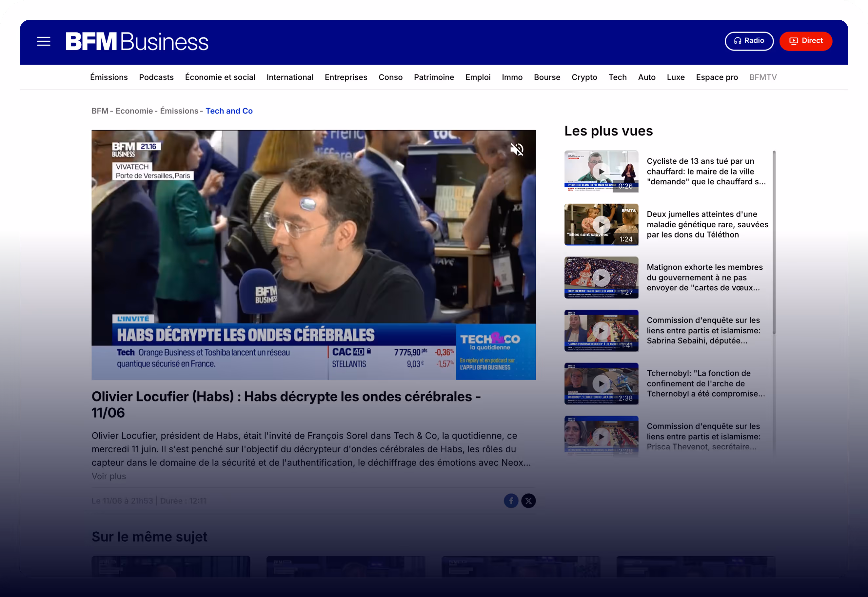Share the article on X

click(x=529, y=501)
